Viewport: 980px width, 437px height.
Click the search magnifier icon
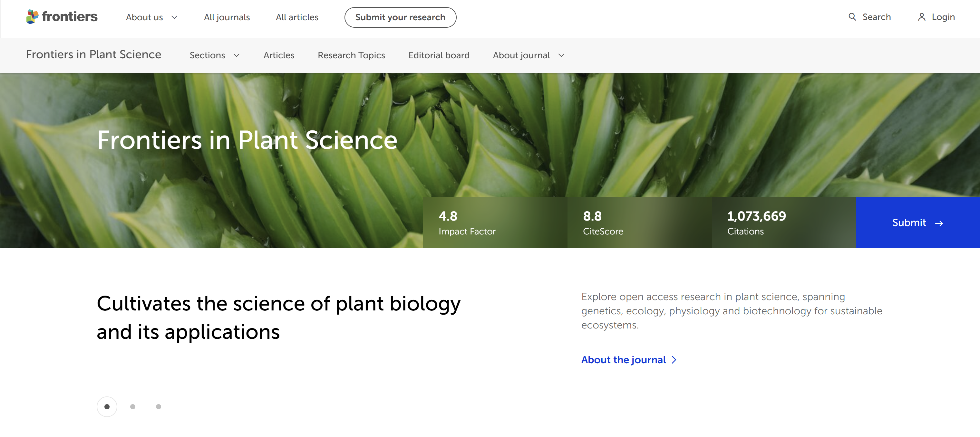(x=852, y=17)
